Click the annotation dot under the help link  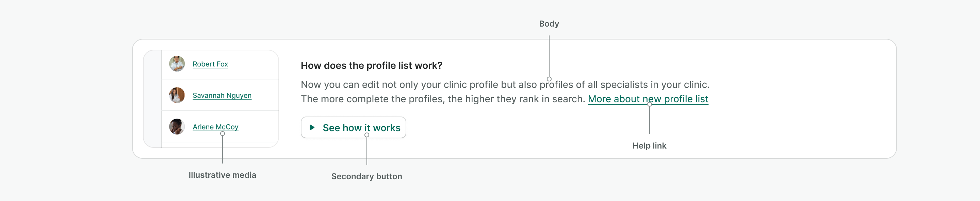649,104
